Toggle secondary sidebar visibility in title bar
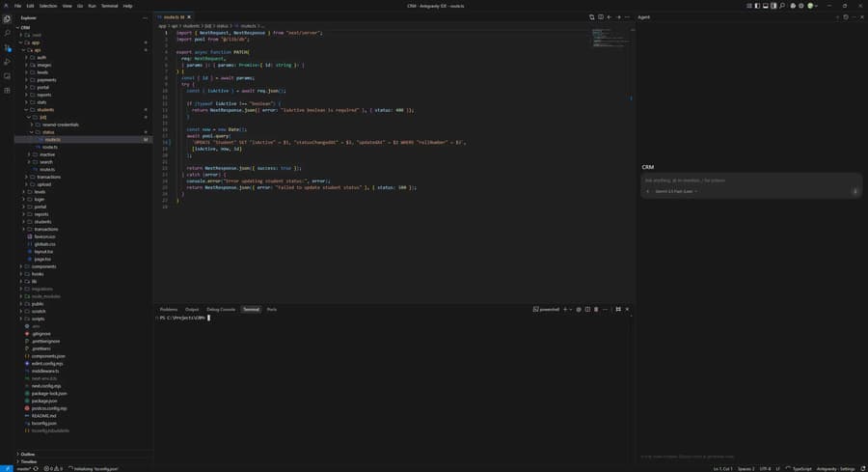Screen dimensions: 868x472 (x=773, y=6)
